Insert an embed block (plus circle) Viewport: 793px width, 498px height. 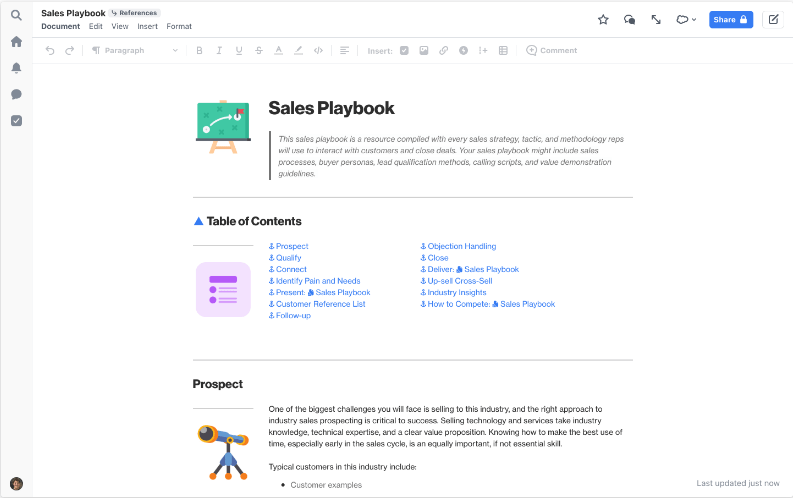pyautogui.click(x=463, y=51)
